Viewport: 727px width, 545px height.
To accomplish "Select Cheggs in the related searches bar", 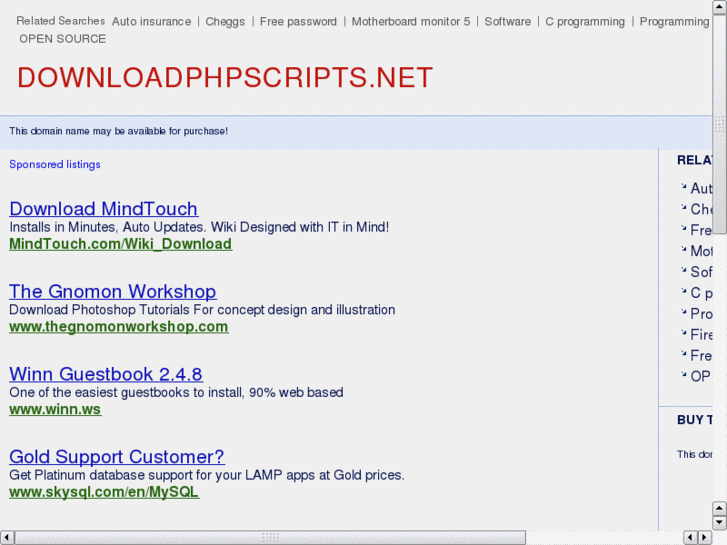I will coord(225,22).
